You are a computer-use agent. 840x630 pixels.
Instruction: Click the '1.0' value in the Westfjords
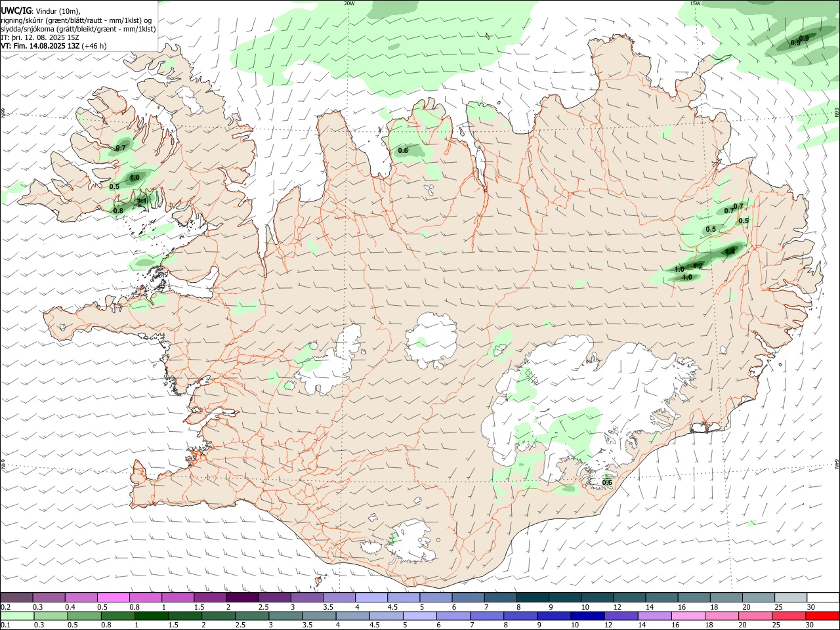135,178
